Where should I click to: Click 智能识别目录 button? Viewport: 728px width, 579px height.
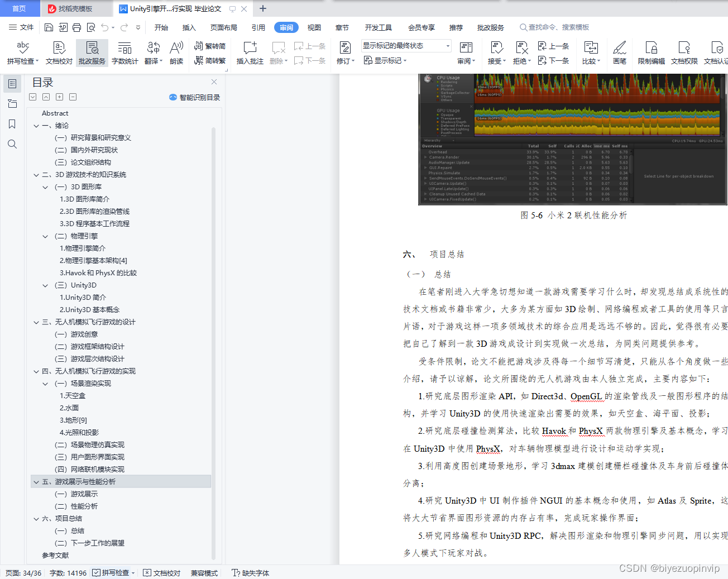point(194,97)
